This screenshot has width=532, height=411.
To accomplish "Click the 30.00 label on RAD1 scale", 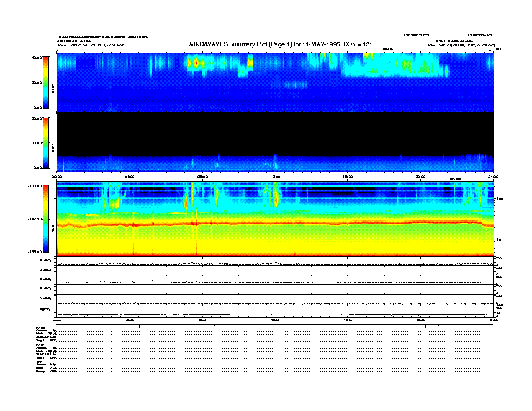I will pyautogui.click(x=36, y=143).
